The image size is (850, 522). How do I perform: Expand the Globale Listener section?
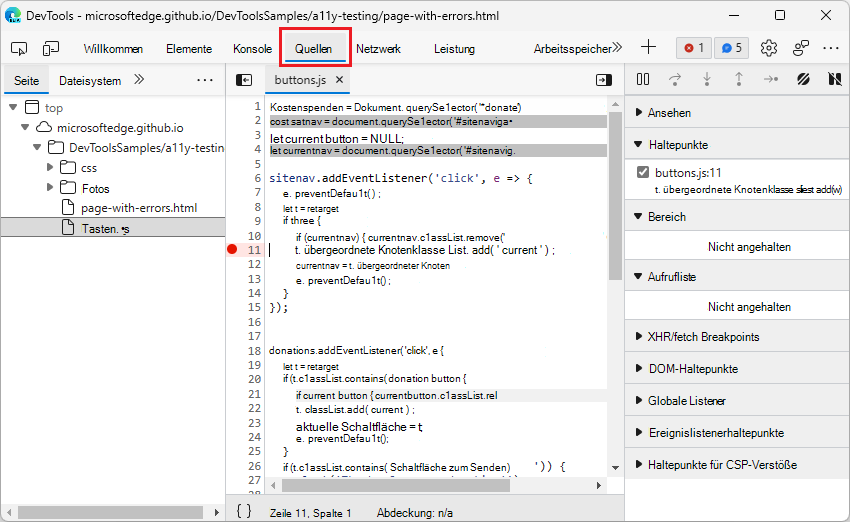(737, 401)
